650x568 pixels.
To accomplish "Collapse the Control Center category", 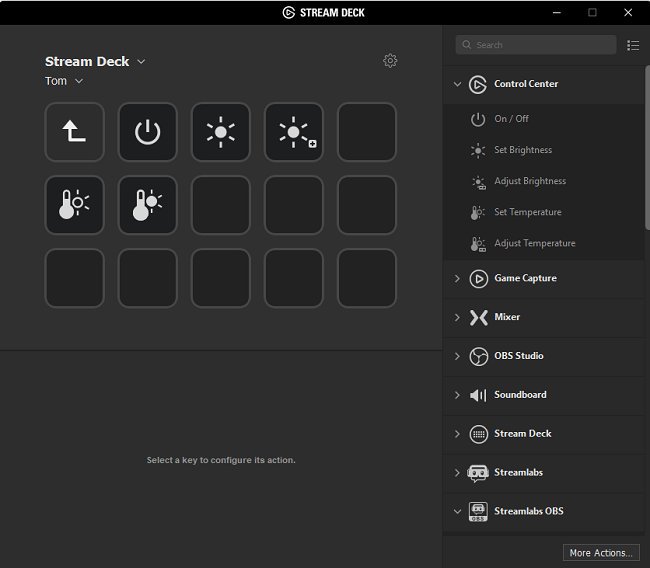I will [457, 84].
